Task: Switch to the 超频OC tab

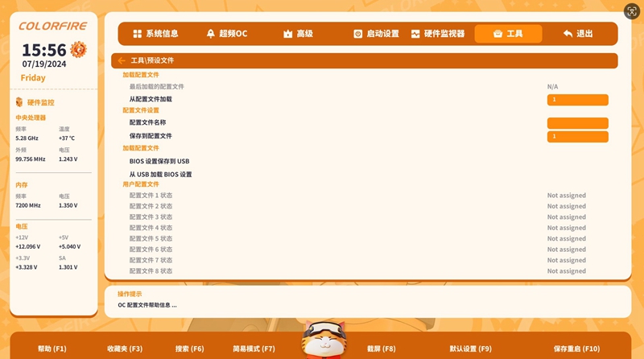Action: click(226, 34)
